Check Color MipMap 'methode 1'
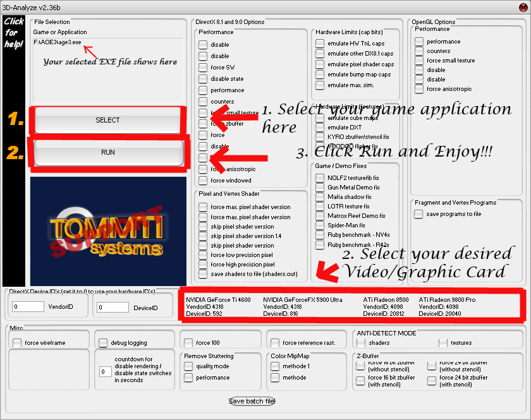The image size is (531, 420). pyautogui.click(x=275, y=366)
